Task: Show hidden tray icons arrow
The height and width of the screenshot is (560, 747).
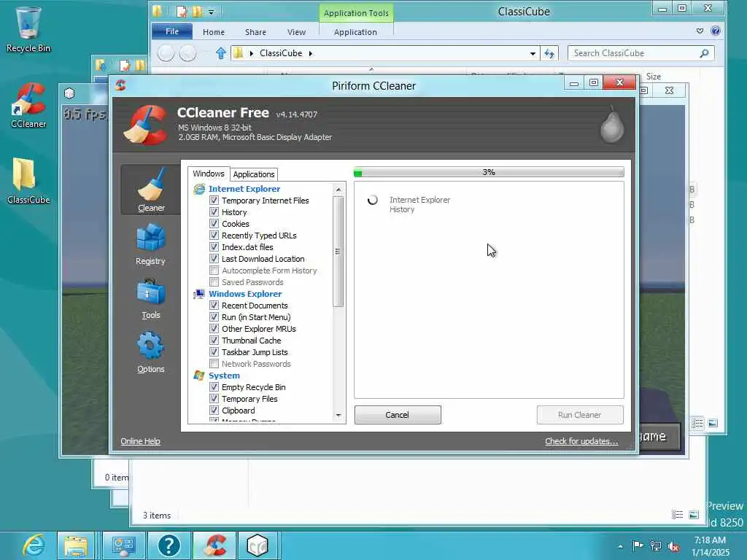Action: pyautogui.click(x=620, y=546)
